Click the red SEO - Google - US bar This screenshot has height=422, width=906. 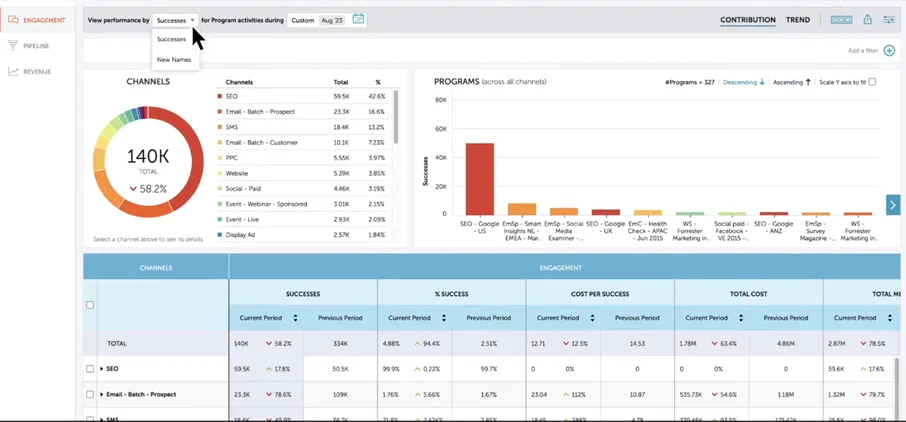[480, 178]
